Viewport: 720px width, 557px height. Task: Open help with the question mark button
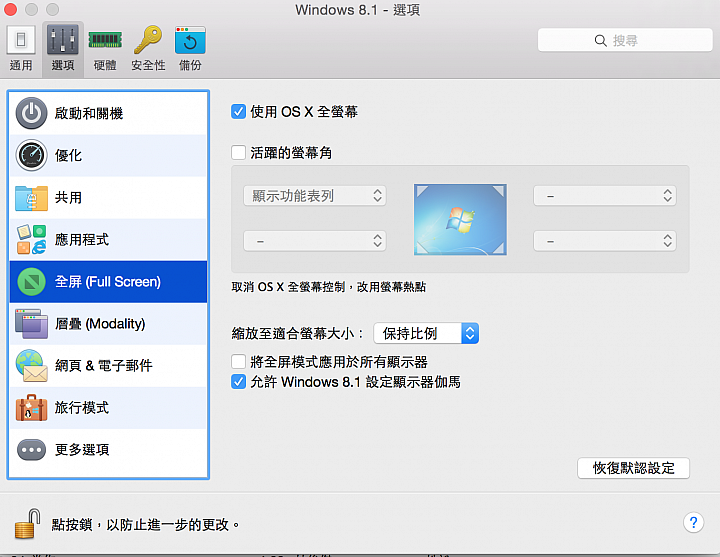pos(693,523)
